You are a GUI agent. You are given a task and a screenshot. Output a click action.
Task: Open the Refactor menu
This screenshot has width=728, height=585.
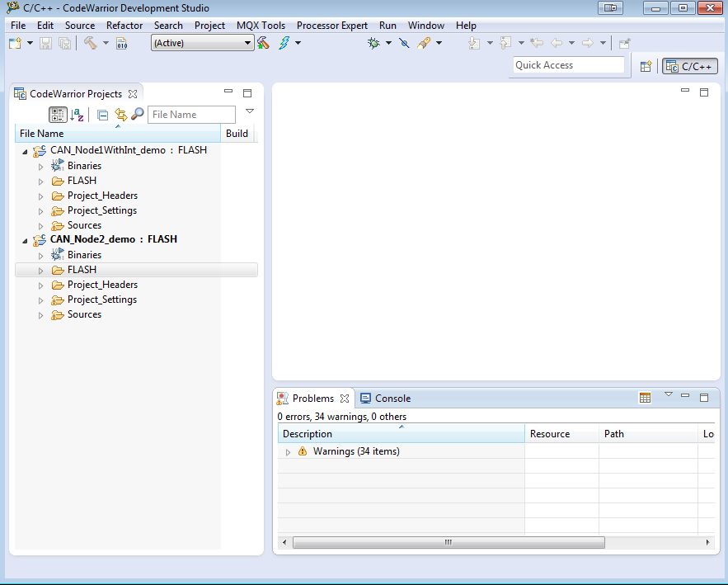(124, 26)
